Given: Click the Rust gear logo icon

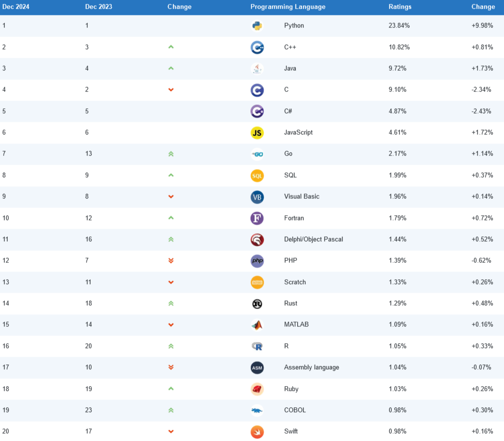Looking at the screenshot, I should click(257, 303).
